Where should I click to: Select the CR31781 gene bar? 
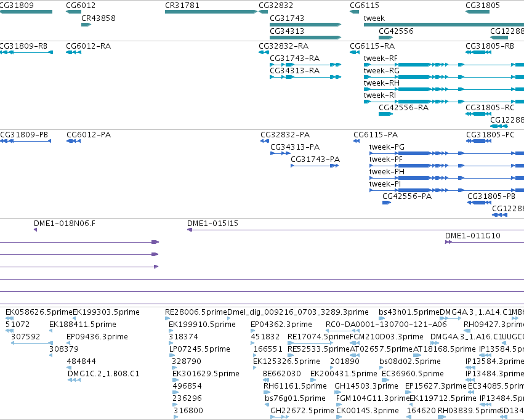[211, 12]
